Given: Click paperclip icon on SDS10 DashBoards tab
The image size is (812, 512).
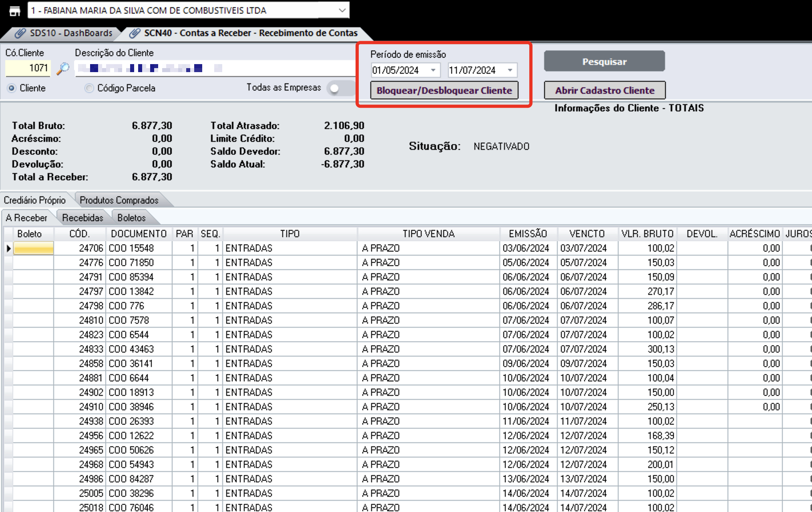Looking at the screenshot, I should click(20, 33).
